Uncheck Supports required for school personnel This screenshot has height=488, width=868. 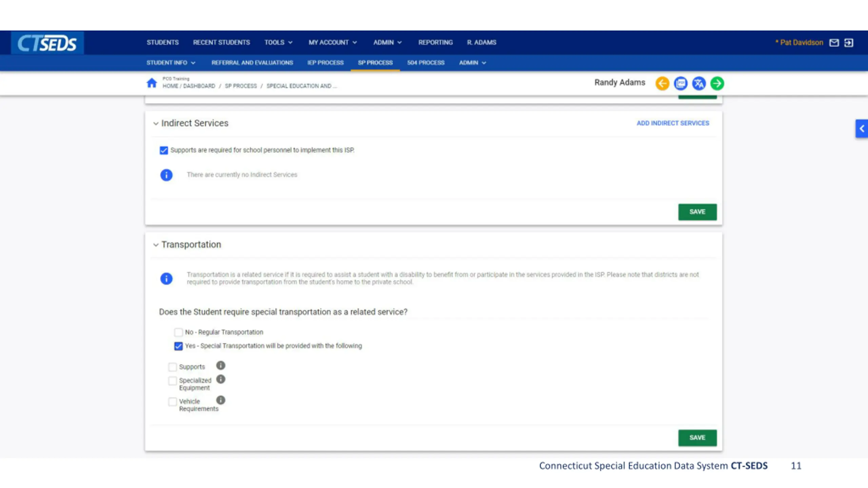[164, 150]
